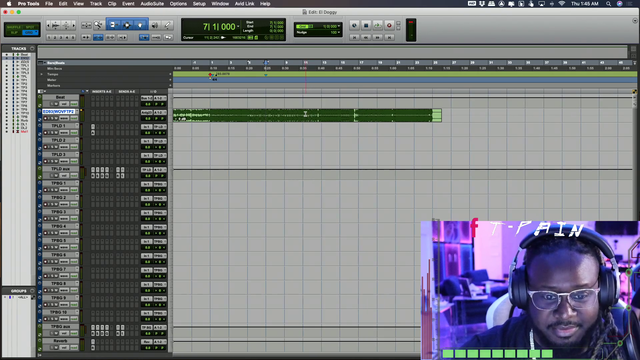This screenshot has height=360, width=640.
Task: Open the GROUPS list popup menu
Action: tap(32, 291)
